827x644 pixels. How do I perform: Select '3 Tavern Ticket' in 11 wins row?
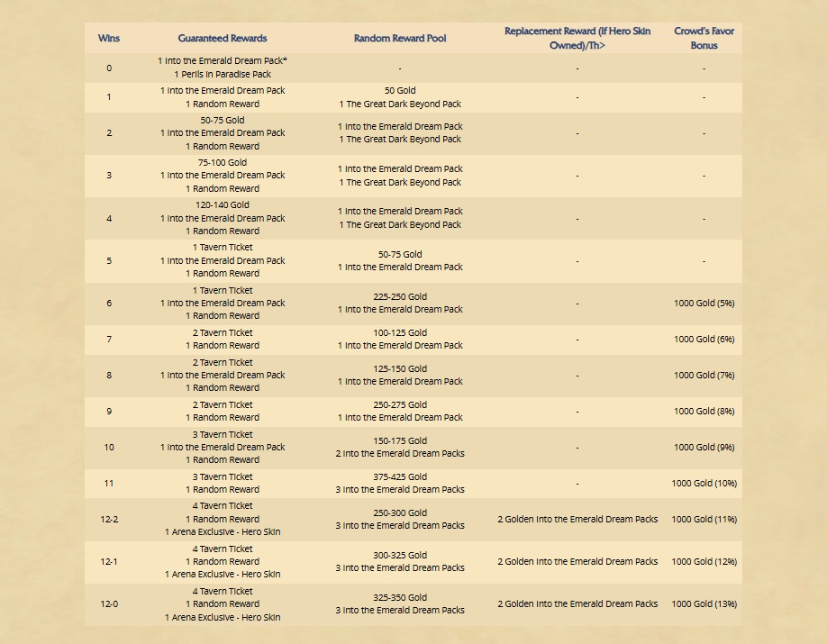(x=222, y=476)
